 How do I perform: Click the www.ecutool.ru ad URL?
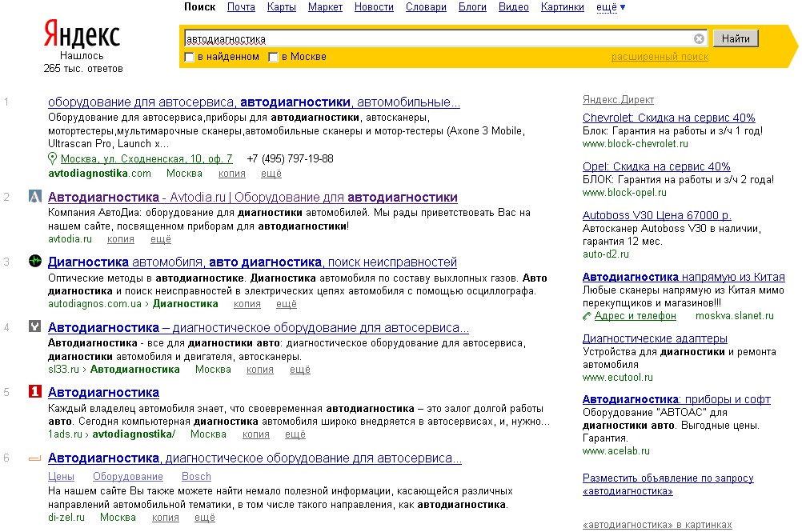(617, 378)
